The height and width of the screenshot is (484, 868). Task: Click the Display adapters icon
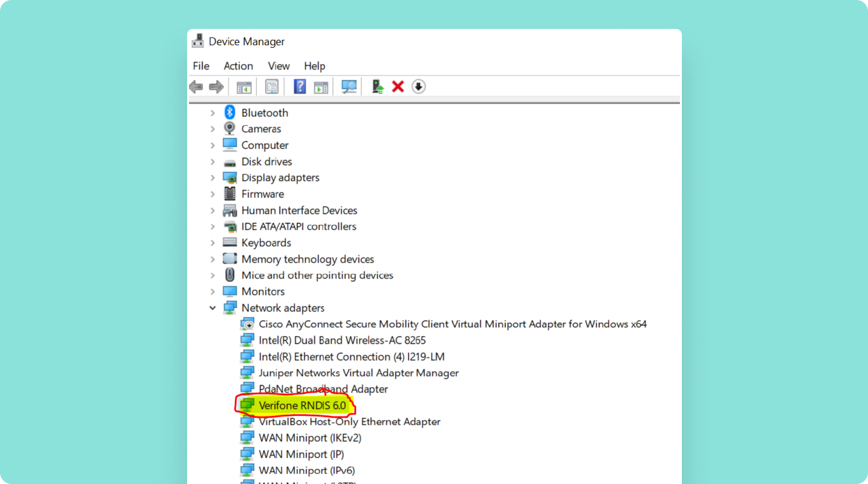[x=230, y=177]
